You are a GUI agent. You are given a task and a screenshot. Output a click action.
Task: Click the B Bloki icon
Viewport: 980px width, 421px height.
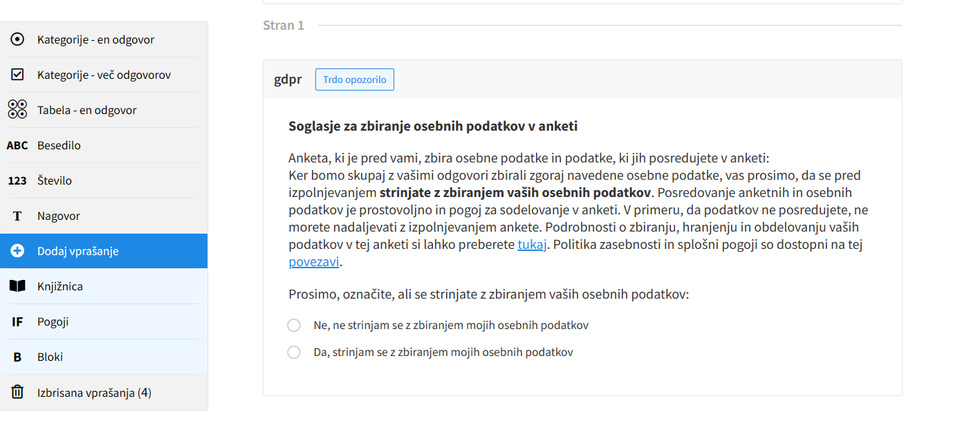coord(17,357)
